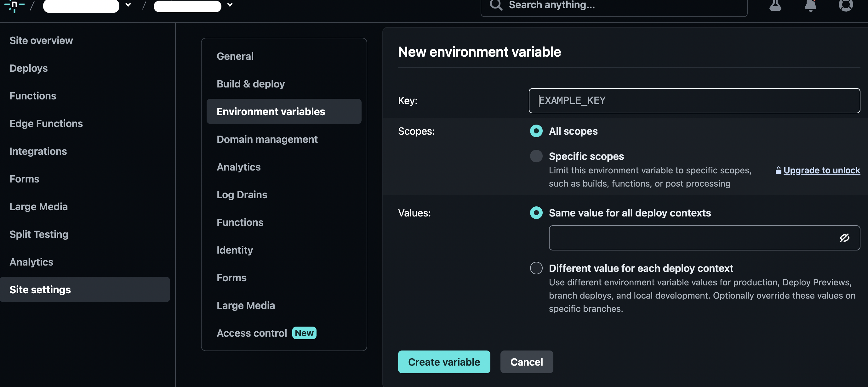Click the lock icon beside Upgrade
The height and width of the screenshot is (387, 868).
(778, 171)
